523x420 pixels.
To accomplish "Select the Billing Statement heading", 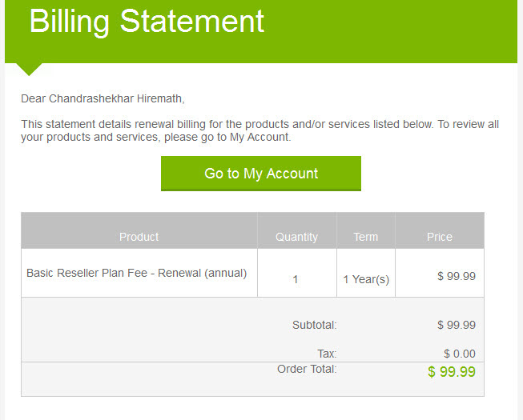I will point(147,22).
